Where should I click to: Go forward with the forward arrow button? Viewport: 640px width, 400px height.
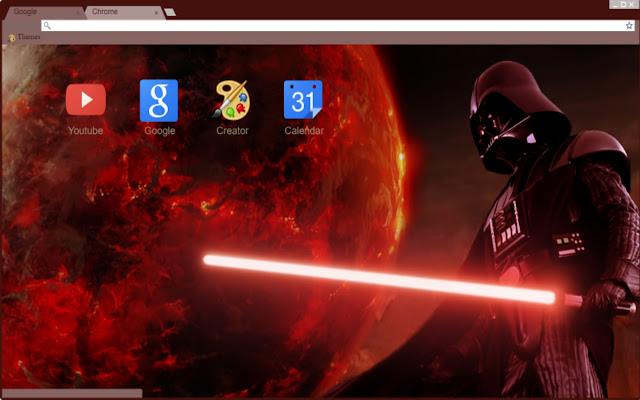click(x=20, y=26)
